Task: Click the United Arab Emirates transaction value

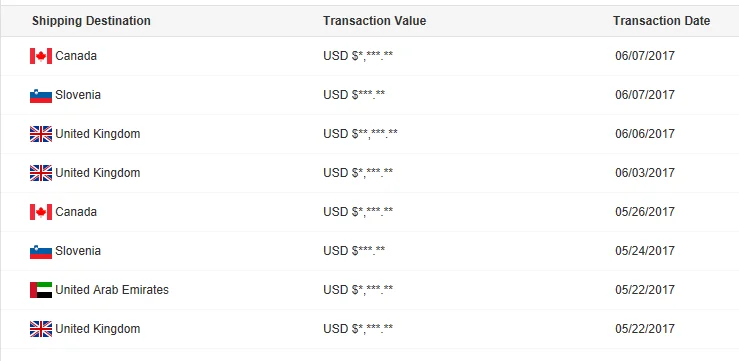Action: (358, 290)
